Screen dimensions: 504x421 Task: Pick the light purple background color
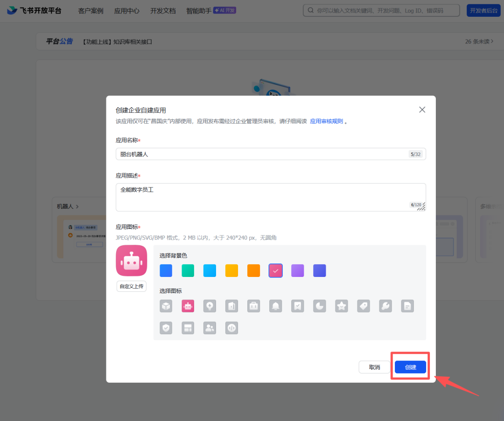click(298, 271)
